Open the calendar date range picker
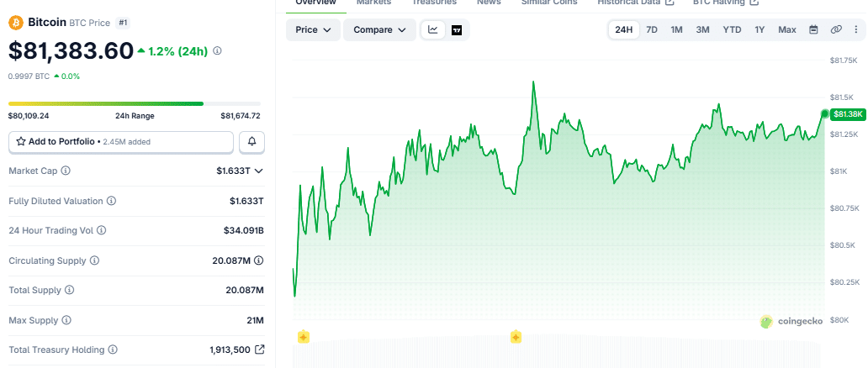868x368 pixels. (x=814, y=30)
